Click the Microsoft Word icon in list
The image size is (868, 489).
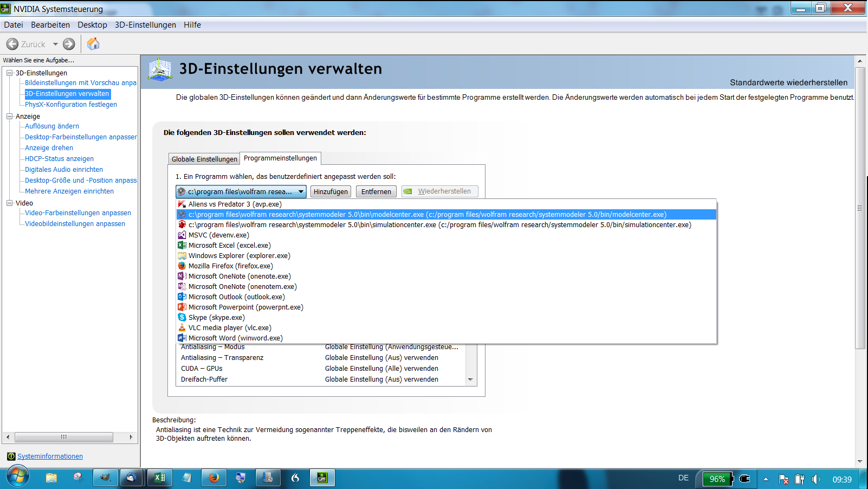click(x=182, y=338)
